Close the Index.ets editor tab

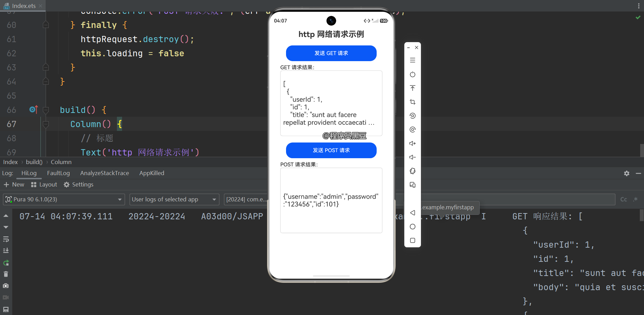pyautogui.click(x=40, y=6)
